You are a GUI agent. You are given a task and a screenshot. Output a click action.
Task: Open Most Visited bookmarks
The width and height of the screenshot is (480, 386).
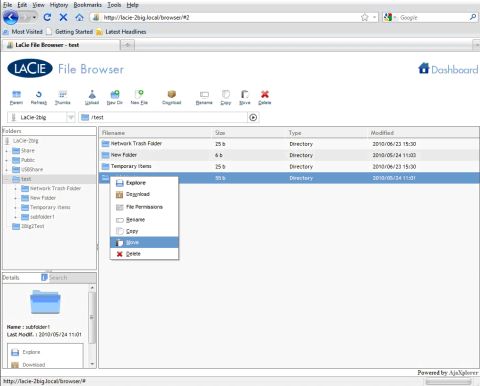click(23, 32)
